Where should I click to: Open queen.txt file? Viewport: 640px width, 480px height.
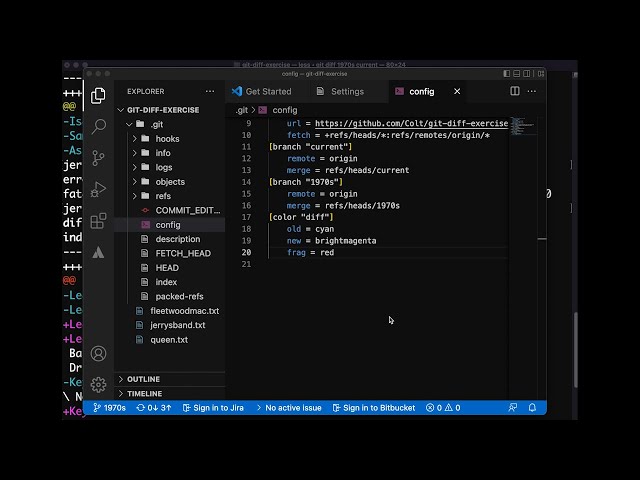pyautogui.click(x=169, y=340)
